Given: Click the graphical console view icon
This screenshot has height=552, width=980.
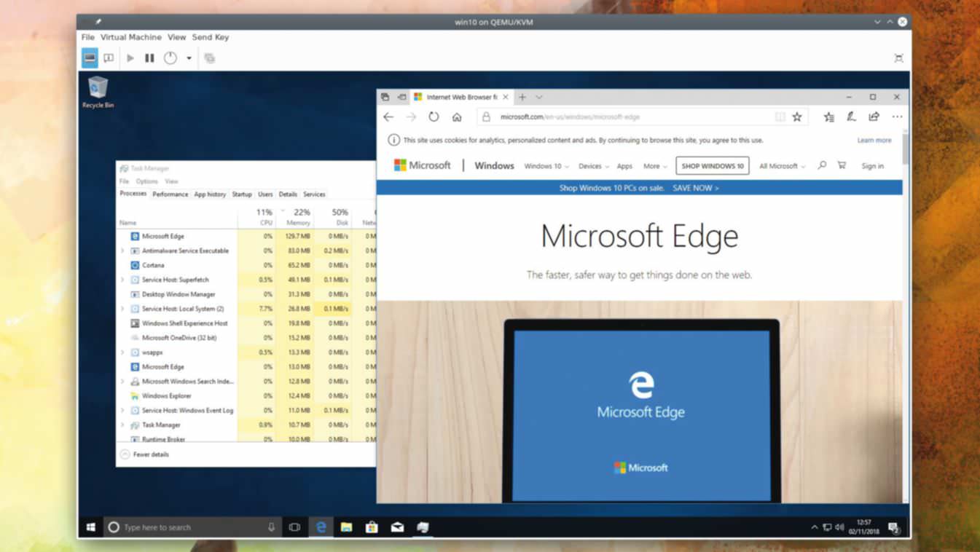Looking at the screenshot, I should click(90, 58).
